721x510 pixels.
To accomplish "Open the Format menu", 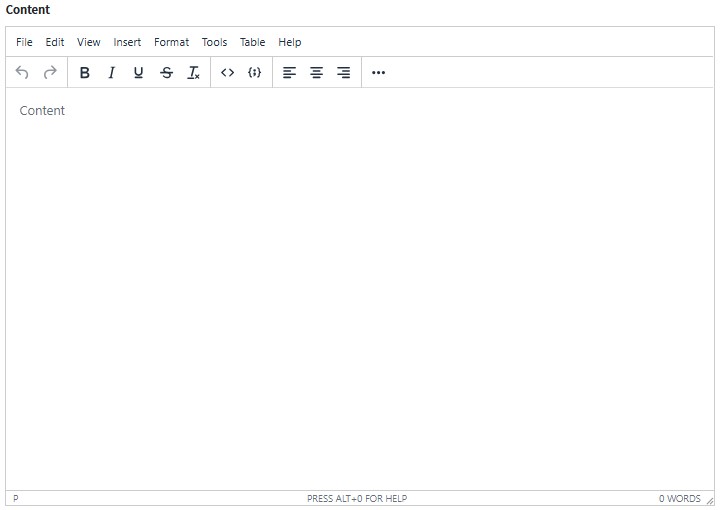I will (171, 42).
